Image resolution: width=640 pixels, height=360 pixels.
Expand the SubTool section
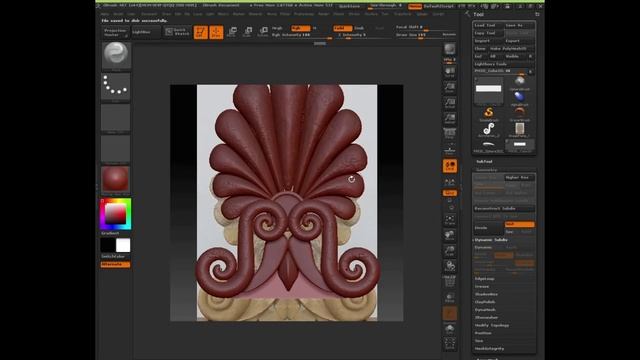(x=484, y=162)
